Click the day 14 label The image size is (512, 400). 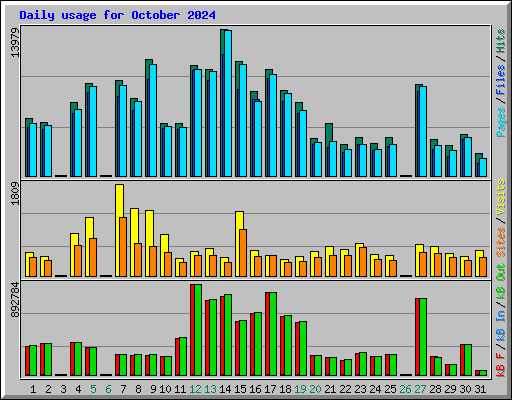(x=225, y=389)
